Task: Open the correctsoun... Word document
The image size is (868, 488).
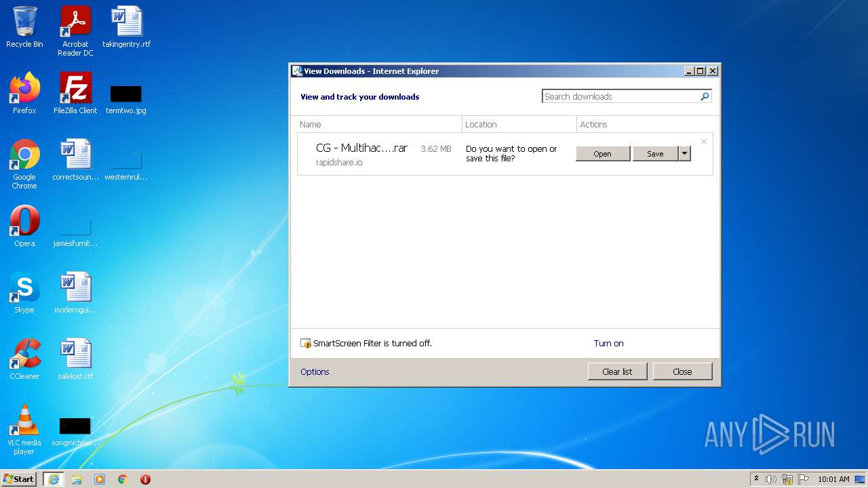Action: point(75,160)
